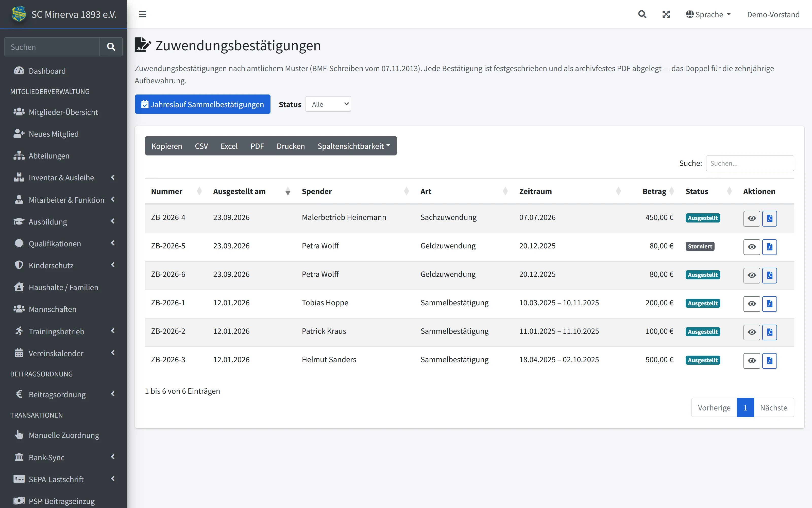The width and height of the screenshot is (812, 508).
Task: Download the PDF for Tobias Hoppe
Action: coord(769,304)
